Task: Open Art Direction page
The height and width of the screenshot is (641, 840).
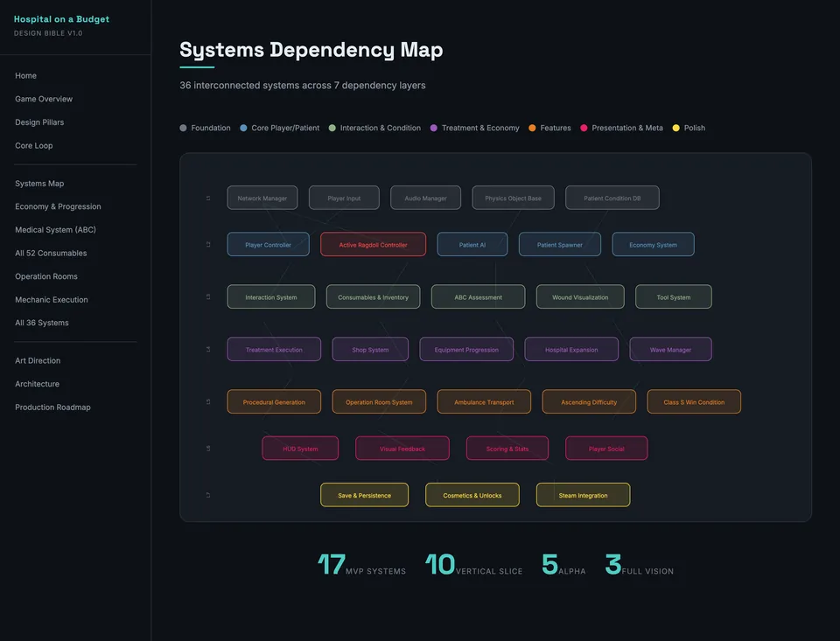Action: (x=38, y=361)
